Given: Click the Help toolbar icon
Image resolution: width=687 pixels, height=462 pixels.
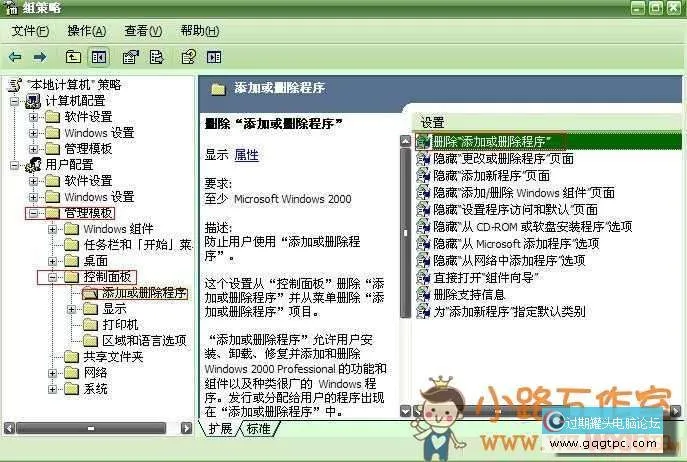Looking at the screenshot, I should pyautogui.click(x=188, y=57).
